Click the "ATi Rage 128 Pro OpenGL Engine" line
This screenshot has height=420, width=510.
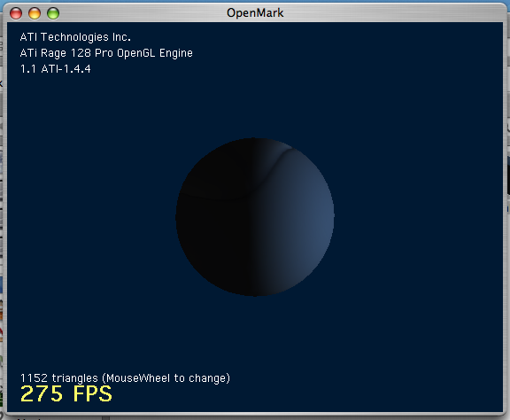(106, 53)
